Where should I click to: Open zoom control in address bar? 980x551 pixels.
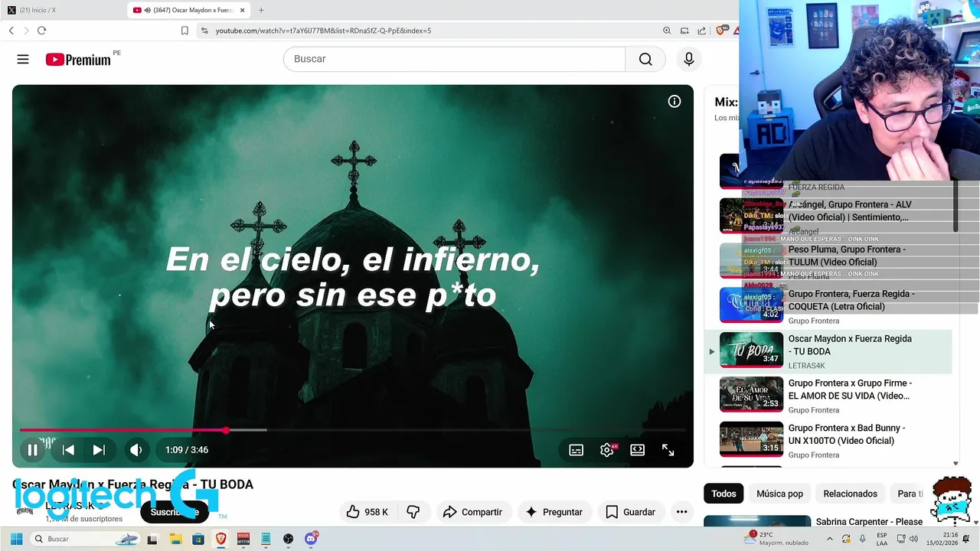[x=667, y=31]
